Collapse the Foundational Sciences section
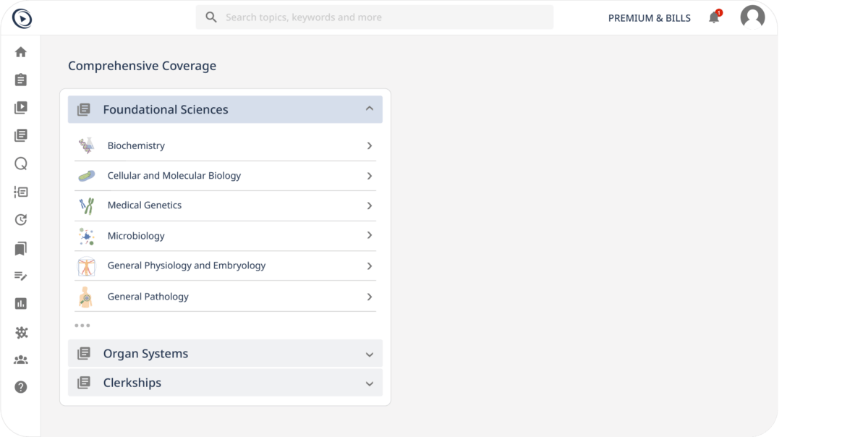 [x=369, y=109]
